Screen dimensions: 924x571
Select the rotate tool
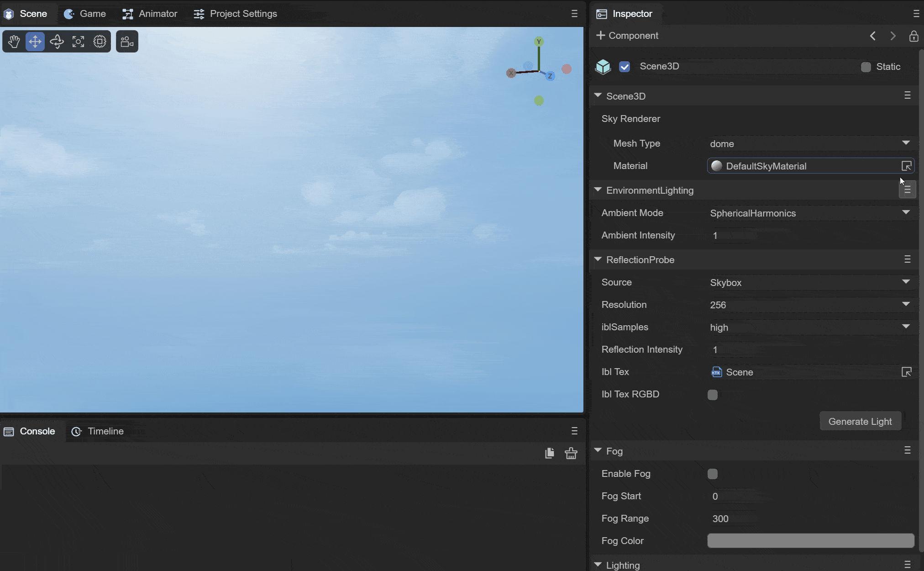point(57,42)
